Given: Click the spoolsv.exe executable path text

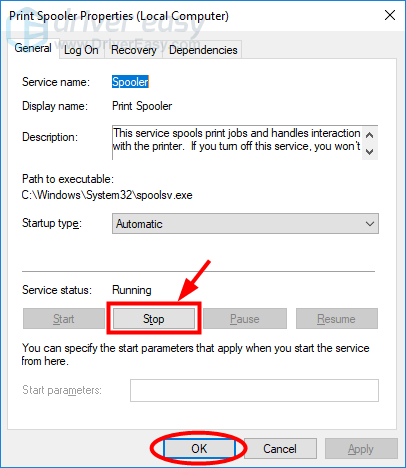Looking at the screenshot, I should pyautogui.click(x=107, y=195).
